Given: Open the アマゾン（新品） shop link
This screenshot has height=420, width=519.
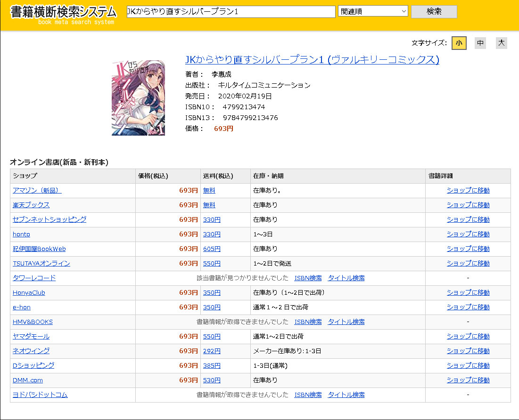Looking at the screenshot, I should (37, 191).
